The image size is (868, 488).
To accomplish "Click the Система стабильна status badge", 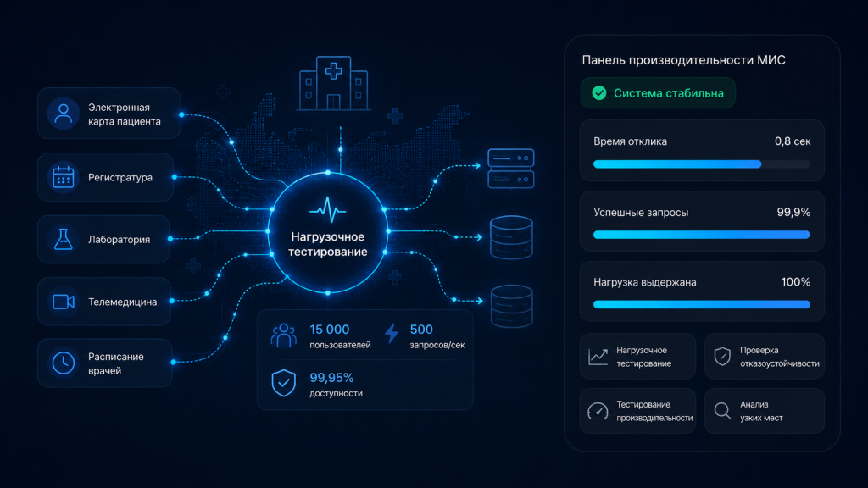I will click(x=658, y=93).
